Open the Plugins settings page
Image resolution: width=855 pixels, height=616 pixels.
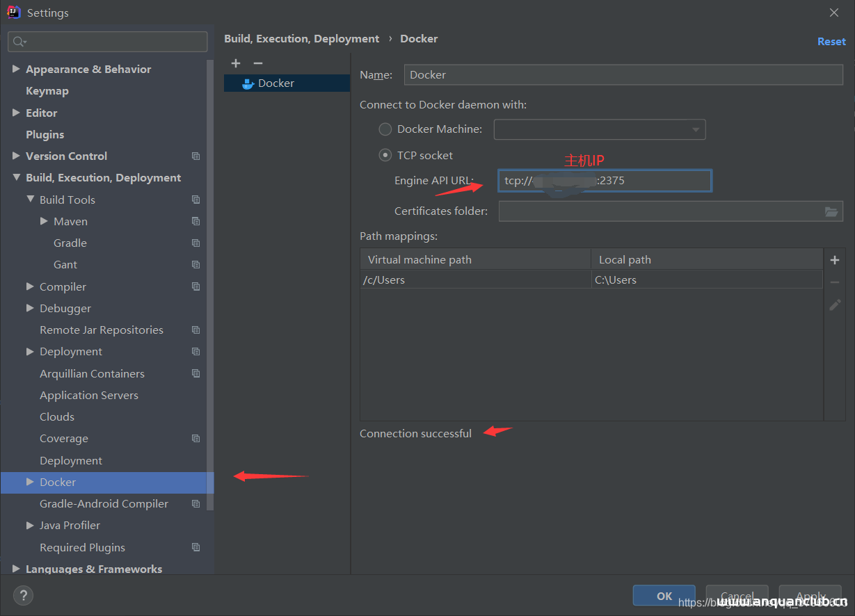click(45, 135)
